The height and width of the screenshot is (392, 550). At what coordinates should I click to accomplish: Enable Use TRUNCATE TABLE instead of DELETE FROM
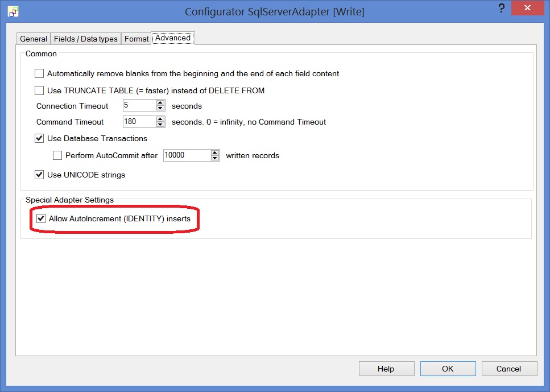pos(39,90)
